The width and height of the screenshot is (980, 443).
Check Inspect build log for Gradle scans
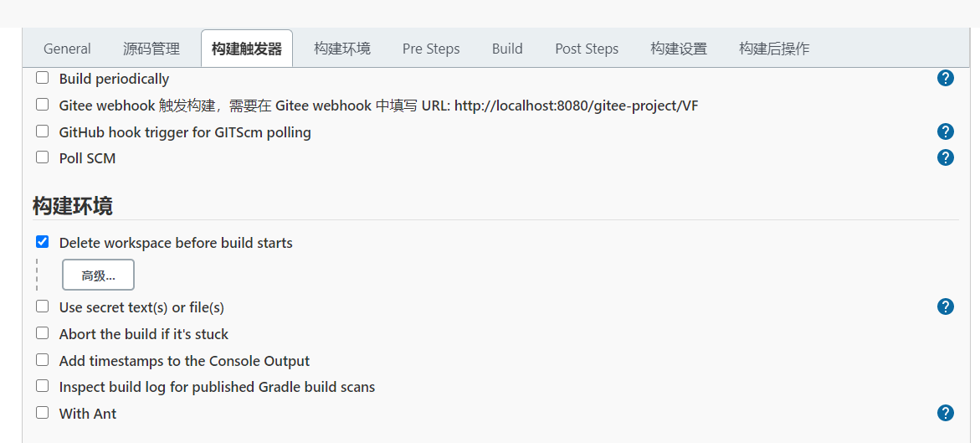click(x=43, y=386)
